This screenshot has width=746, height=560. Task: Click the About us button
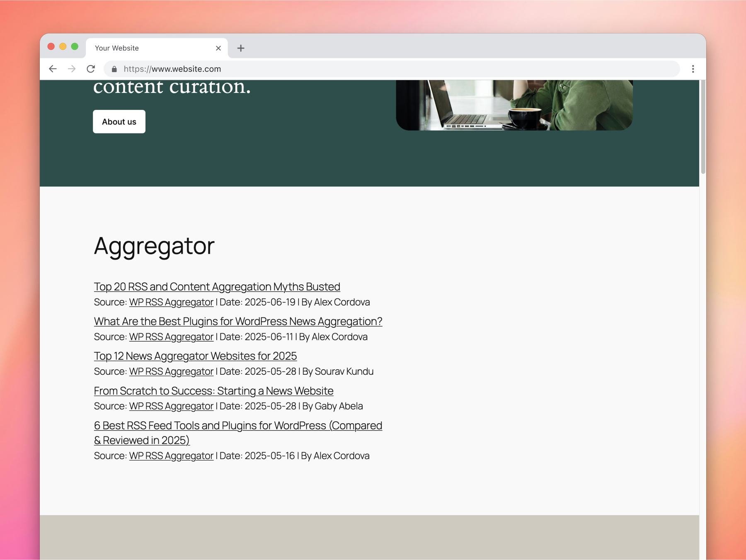[119, 121]
